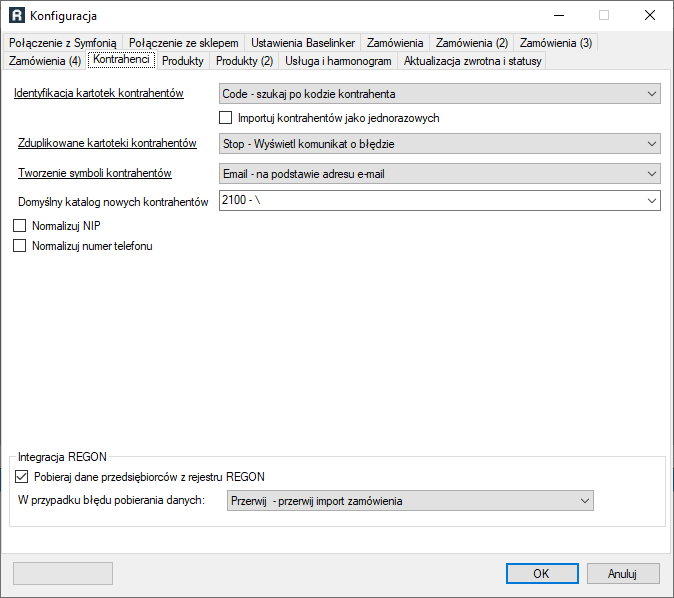Image resolution: width=674 pixels, height=598 pixels.
Task: Click the Zduplikowane kartoteki kontrahentów link label
Action: tap(107, 143)
